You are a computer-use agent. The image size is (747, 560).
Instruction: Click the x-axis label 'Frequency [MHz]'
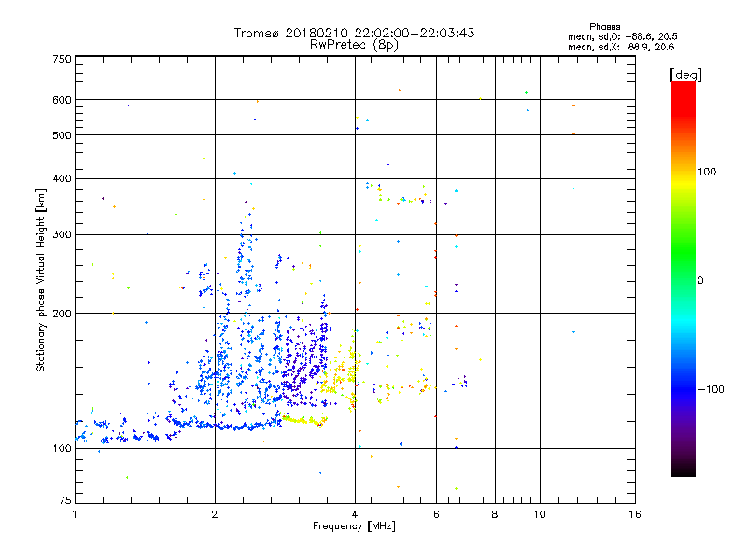tap(354, 526)
